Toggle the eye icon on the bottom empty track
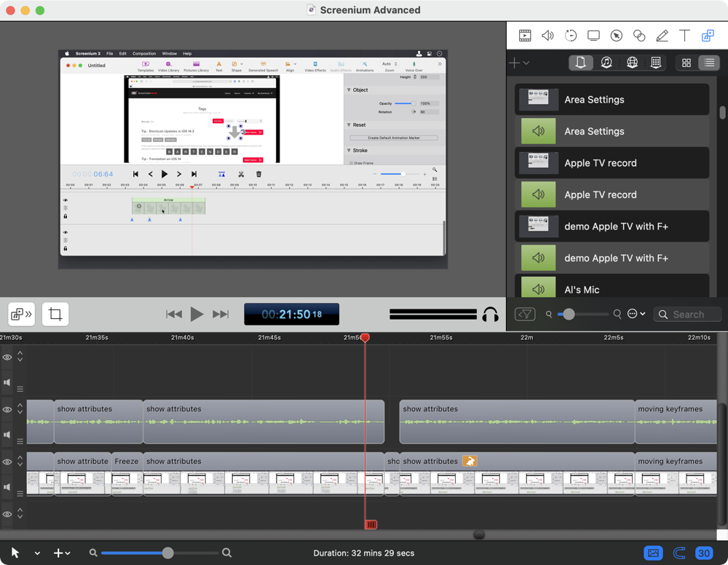Viewport: 728px width, 565px height. [x=7, y=515]
